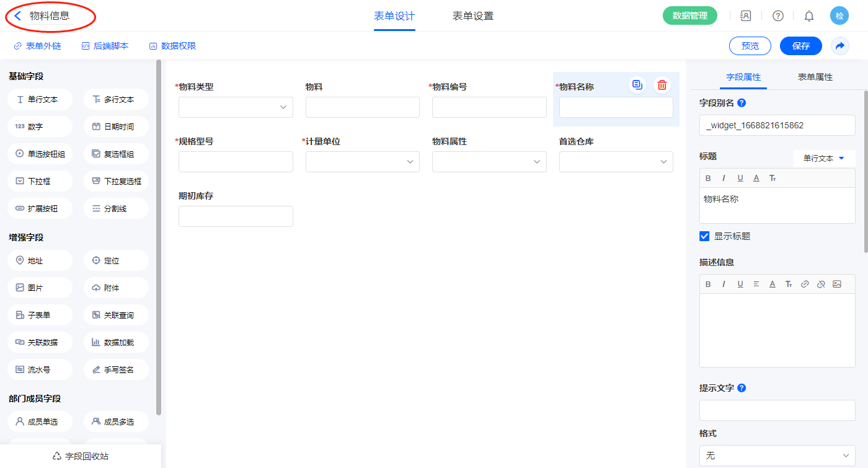Switch to the 表单属性 tab
The width and height of the screenshot is (868, 468).
pyautogui.click(x=815, y=77)
